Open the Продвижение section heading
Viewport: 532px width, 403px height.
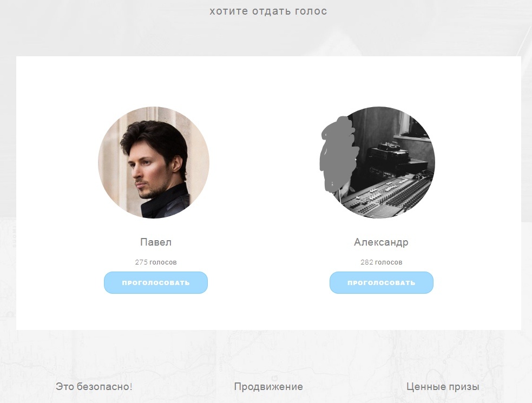(x=268, y=387)
